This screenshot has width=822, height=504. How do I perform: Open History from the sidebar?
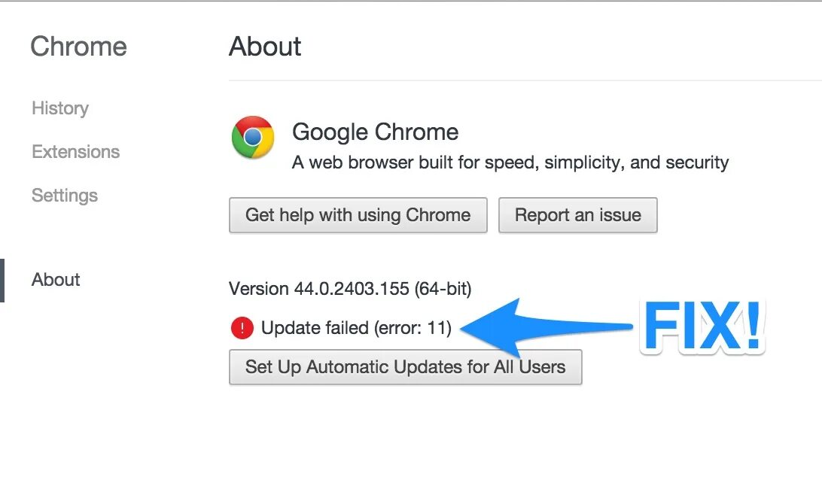pos(60,108)
